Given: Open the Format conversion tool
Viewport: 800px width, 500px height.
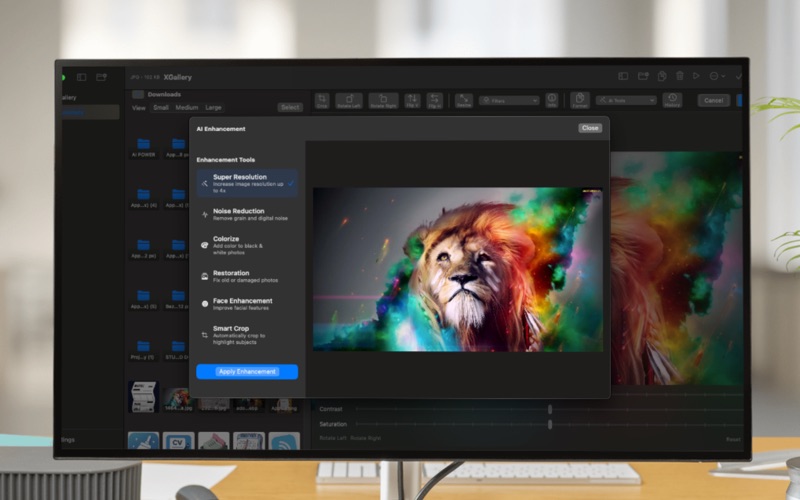Looking at the screenshot, I should pyautogui.click(x=580, y=101).
